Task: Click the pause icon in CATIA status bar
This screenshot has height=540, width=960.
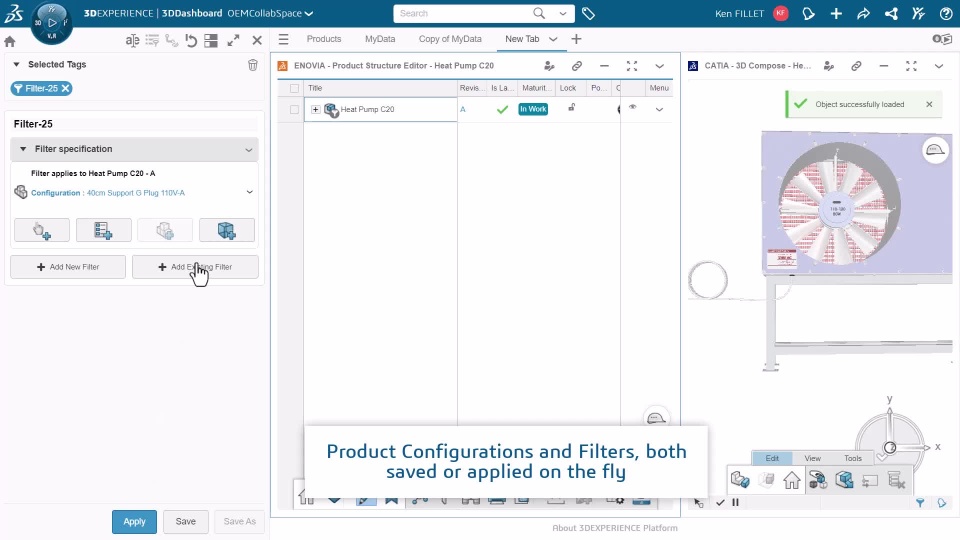Action: [735, 502]
